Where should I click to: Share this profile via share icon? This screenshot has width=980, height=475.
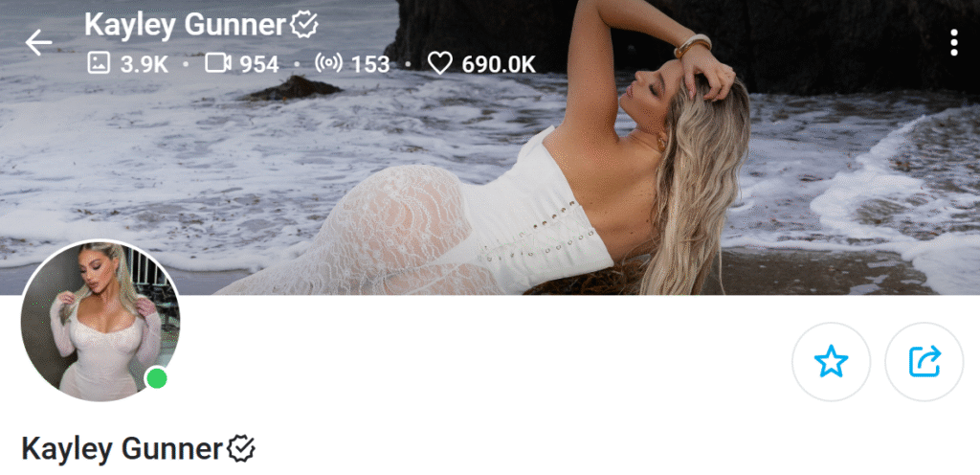924,361
